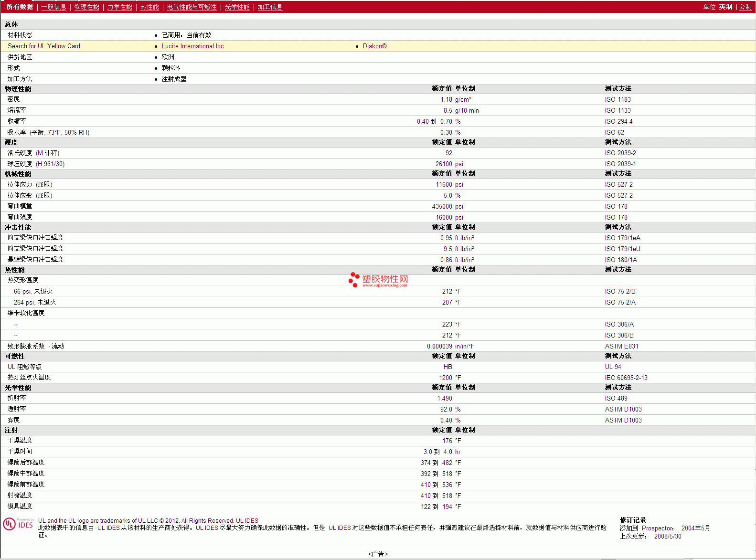756x560 pixels.
Task: Click the UL IDES copyright link
Action: (247, 520)
